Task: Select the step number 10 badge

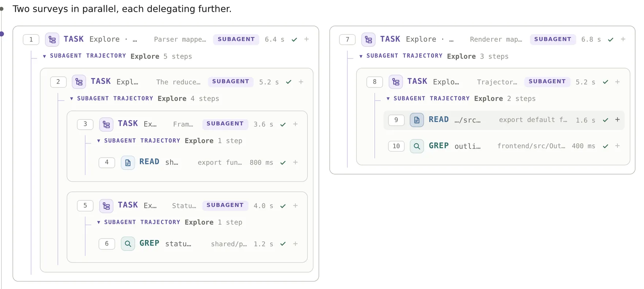Action: (396, 146)
